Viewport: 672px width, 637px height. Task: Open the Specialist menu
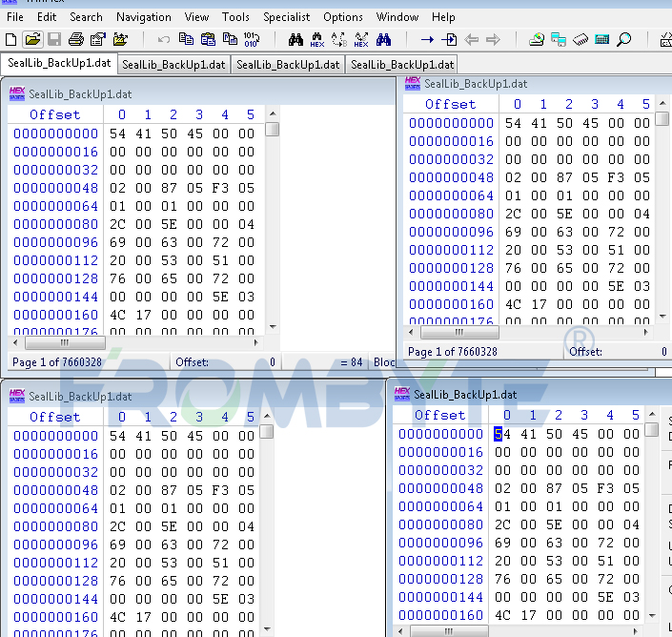point(286,17)
